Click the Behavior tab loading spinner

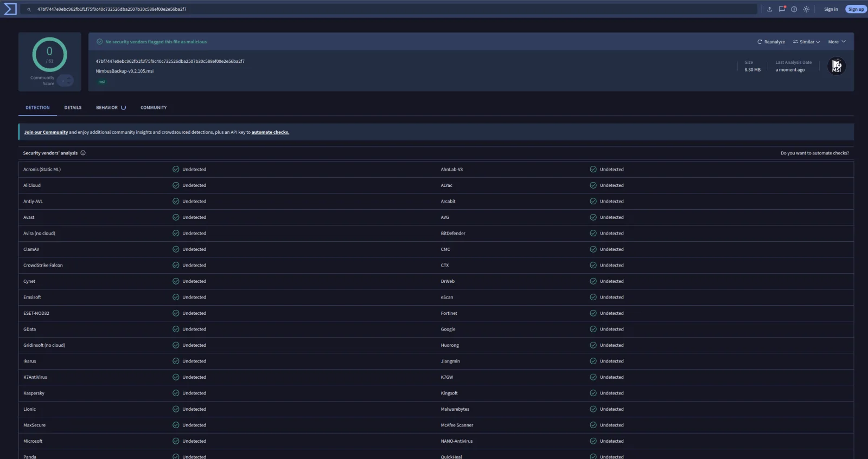123,107
